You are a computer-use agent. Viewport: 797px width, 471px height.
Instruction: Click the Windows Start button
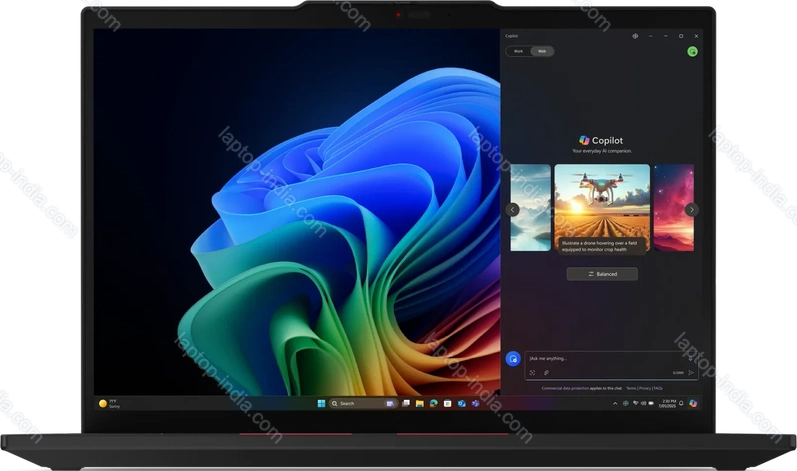[x=321, y=403]
